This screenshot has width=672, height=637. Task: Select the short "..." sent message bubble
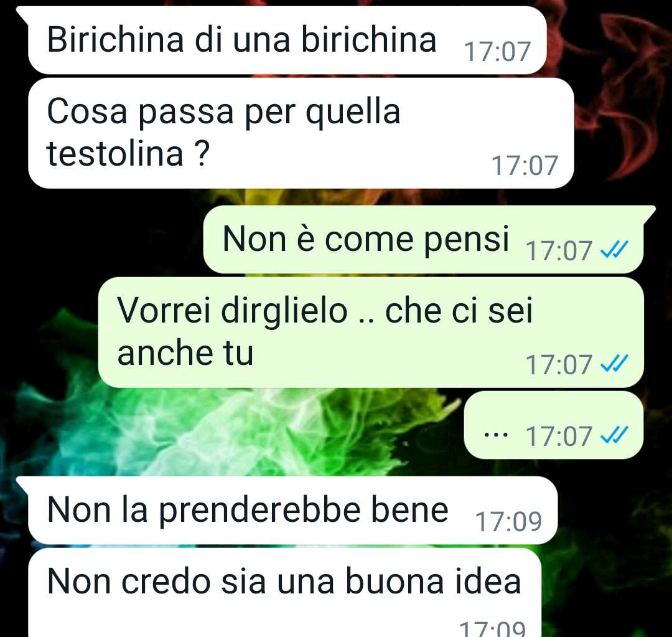click(x=554, y=425)
